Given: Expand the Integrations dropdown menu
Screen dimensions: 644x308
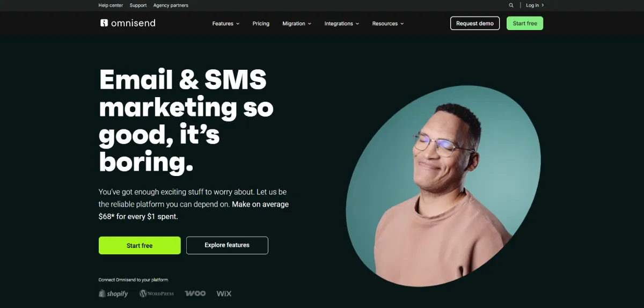Looking at the screenshot, I should point(342,24).
